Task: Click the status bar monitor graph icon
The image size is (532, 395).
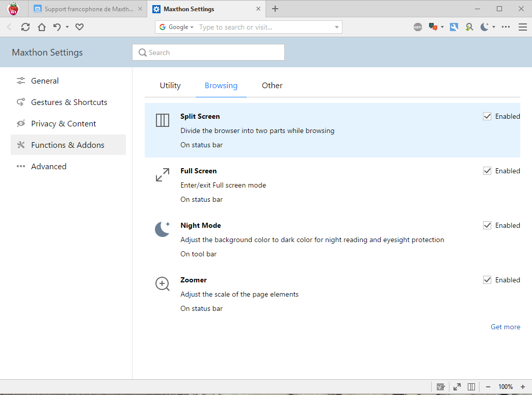Action: tap(440, 386)
